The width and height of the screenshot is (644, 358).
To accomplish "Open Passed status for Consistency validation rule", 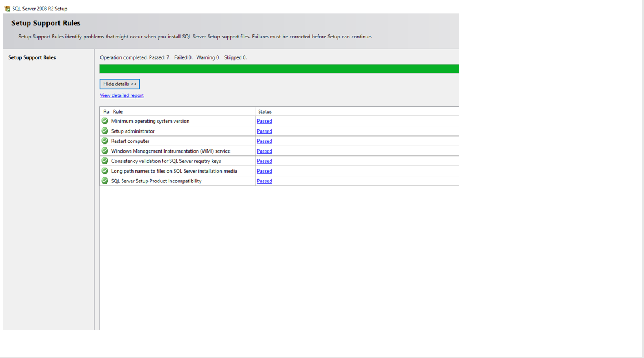I will tap(264, 161).
